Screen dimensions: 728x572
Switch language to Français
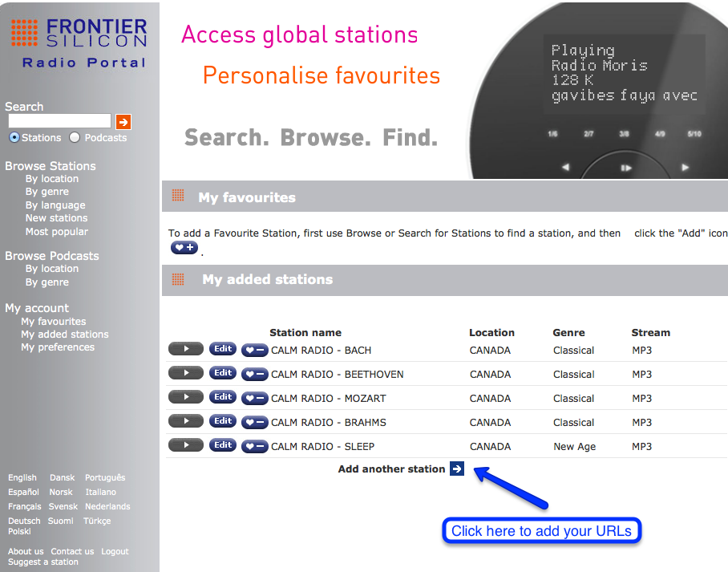point(24,506)
